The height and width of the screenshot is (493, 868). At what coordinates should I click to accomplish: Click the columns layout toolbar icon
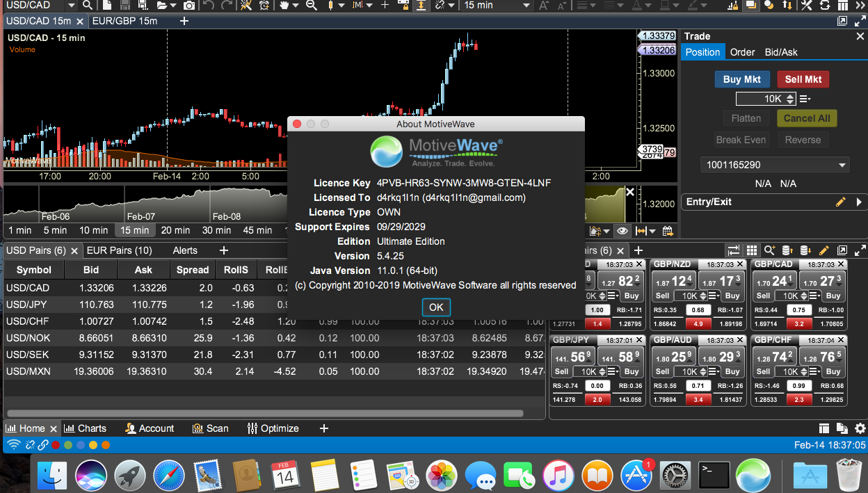click(842, 5)
